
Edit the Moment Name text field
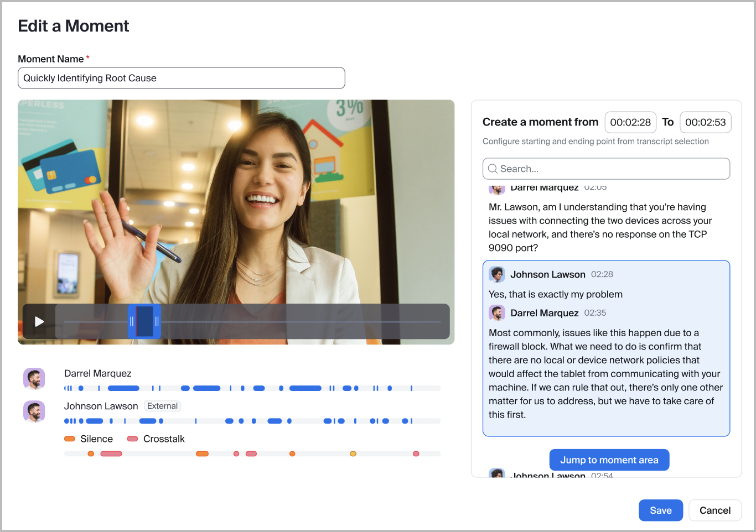tap(181, 78)
